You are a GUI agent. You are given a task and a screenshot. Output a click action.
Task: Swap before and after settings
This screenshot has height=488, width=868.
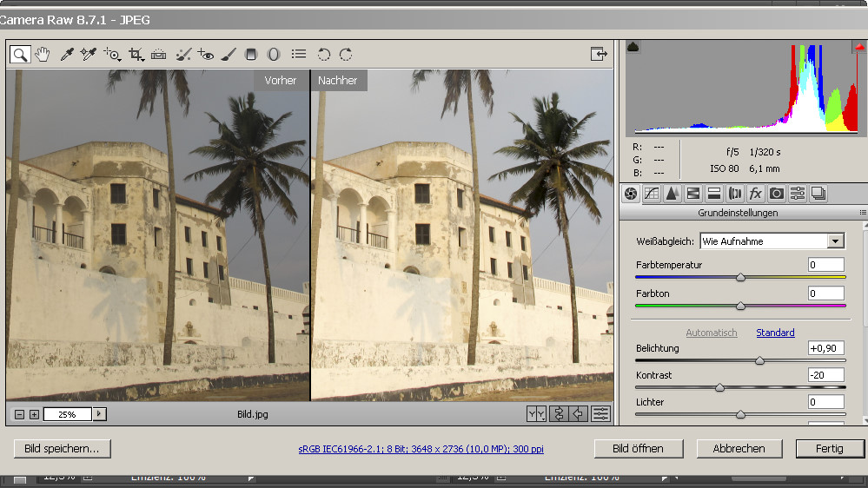point(559,414)
